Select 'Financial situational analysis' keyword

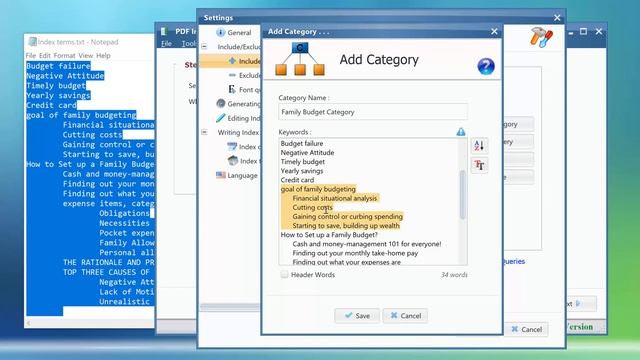pos(335,198)
